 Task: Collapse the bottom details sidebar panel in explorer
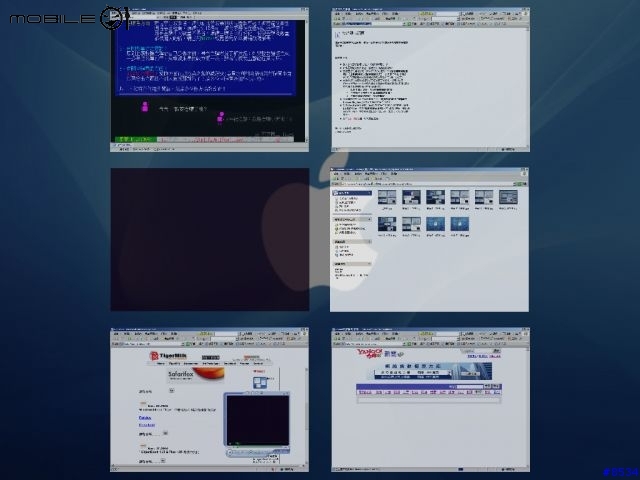369,264
